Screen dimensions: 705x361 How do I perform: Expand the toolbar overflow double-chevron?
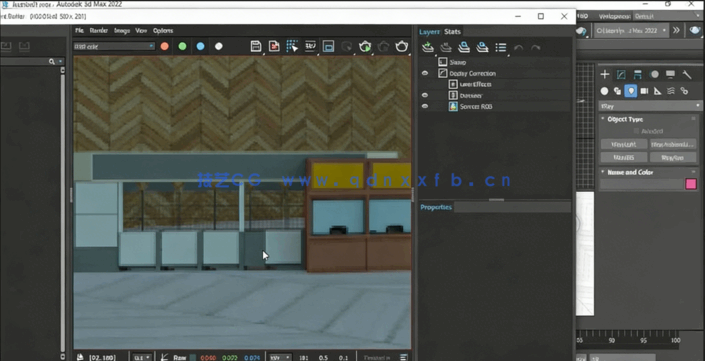(x=676, y=31)
